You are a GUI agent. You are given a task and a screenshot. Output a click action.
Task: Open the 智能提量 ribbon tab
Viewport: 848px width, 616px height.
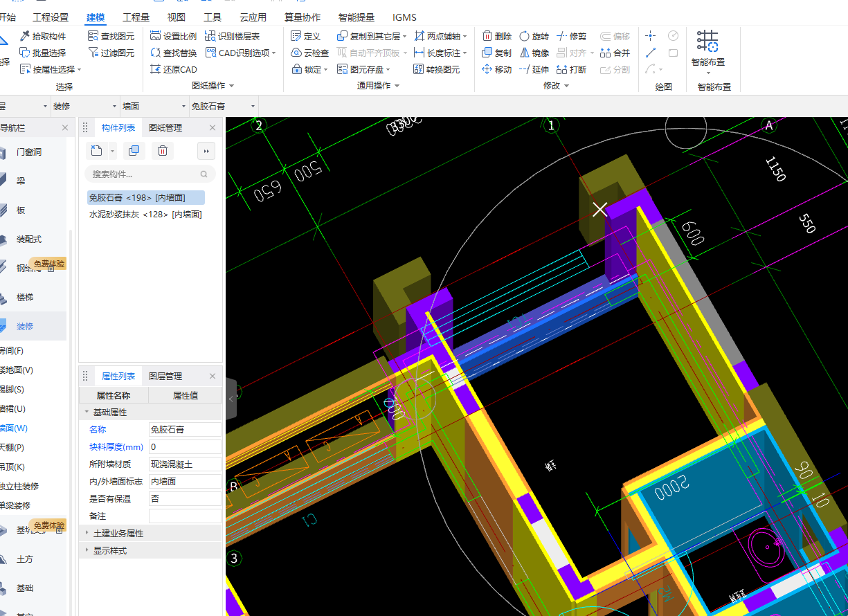point(357,17)
